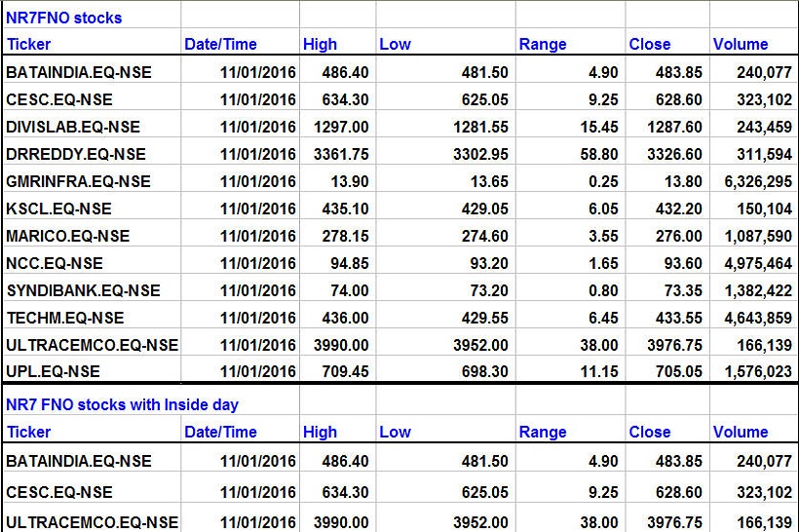Click the DRREDDY.EQ-NSE ticker cell

(73, 154)
